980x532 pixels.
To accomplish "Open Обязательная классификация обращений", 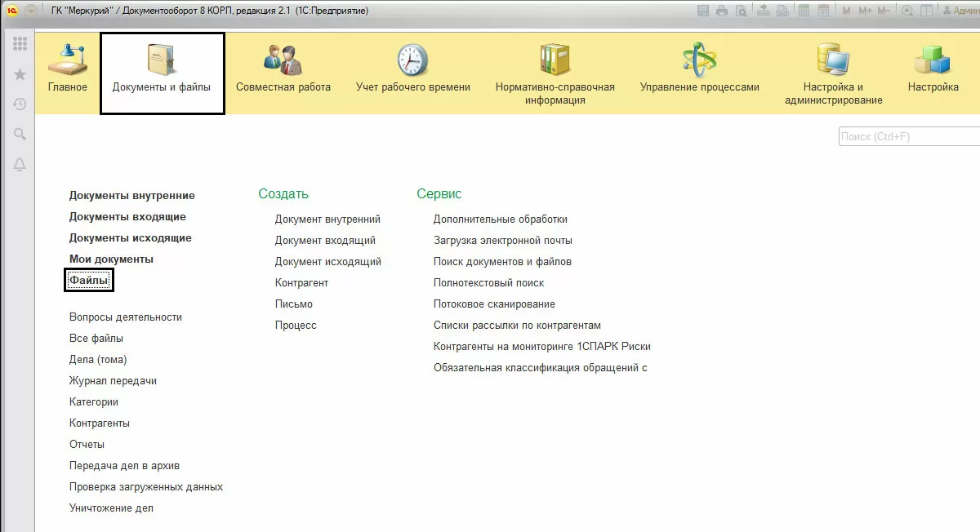I will click(541, 368).
